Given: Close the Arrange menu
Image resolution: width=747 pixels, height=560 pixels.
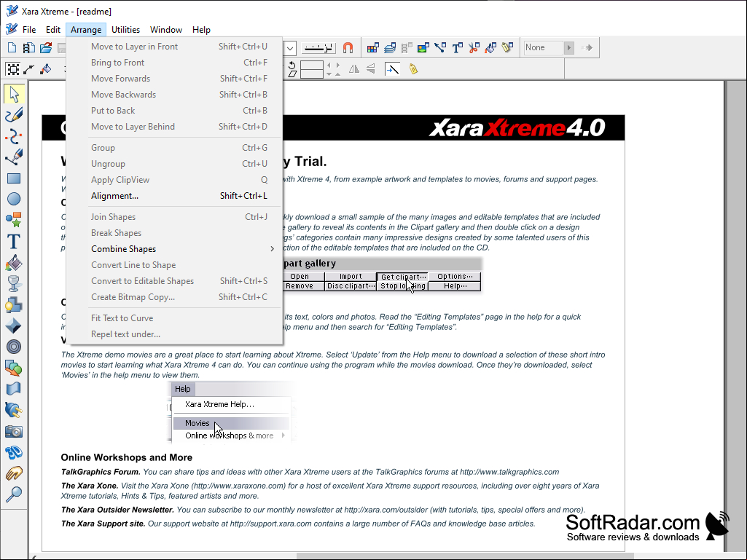Looking at the screenshot, I should (86, 30).
